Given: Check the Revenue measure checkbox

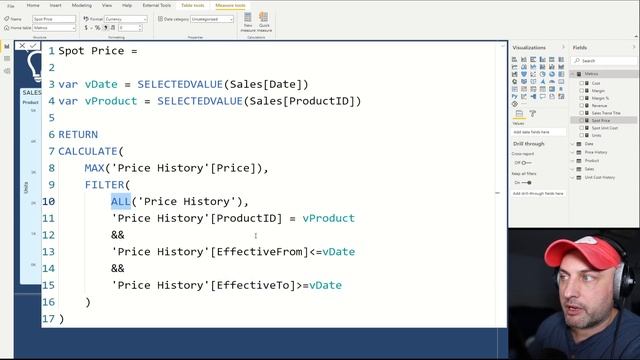Looking at the screenshot, I should pyautogui.click(x=582, y=105).
